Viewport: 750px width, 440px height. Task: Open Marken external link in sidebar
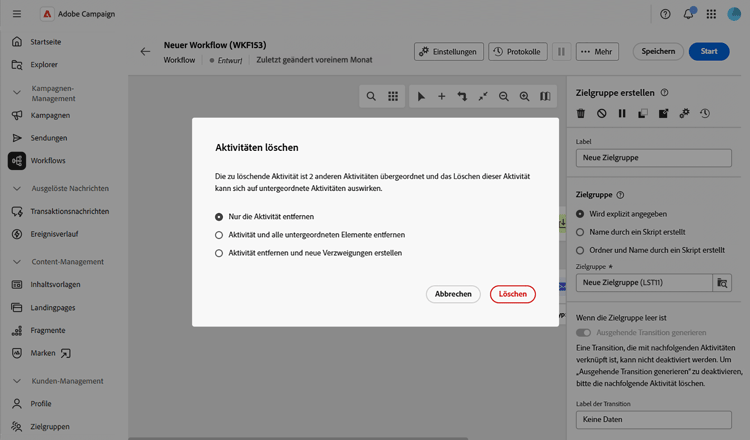coord(64,353)
